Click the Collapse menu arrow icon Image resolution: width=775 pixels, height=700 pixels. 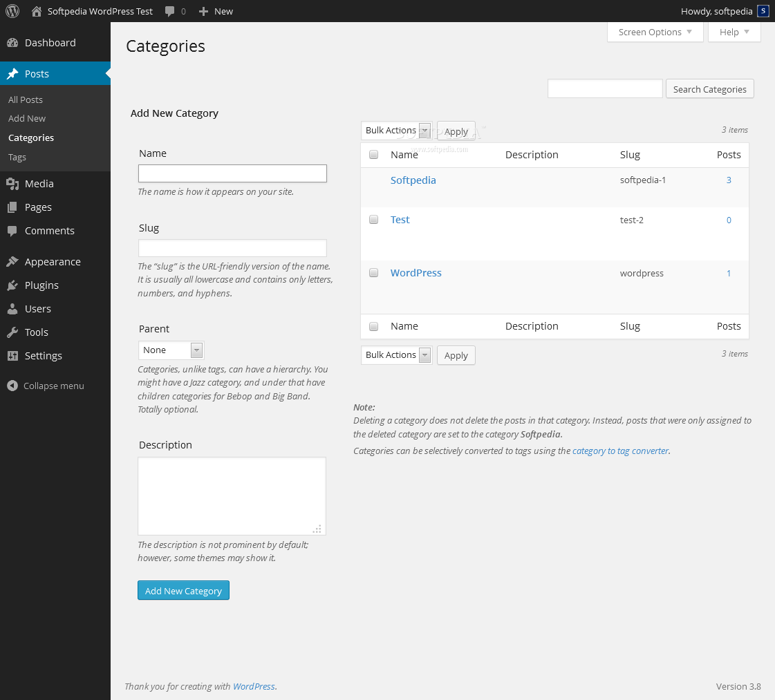pos(12,386)
